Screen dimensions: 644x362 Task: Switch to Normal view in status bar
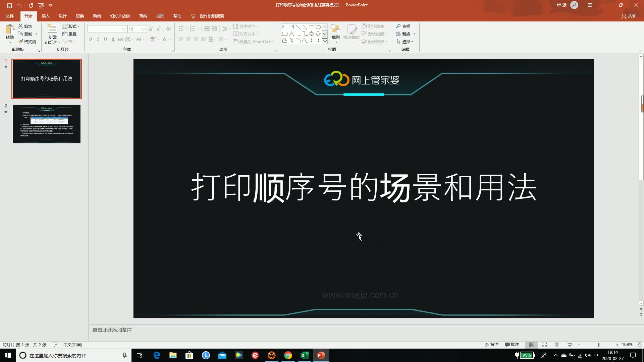532,345
